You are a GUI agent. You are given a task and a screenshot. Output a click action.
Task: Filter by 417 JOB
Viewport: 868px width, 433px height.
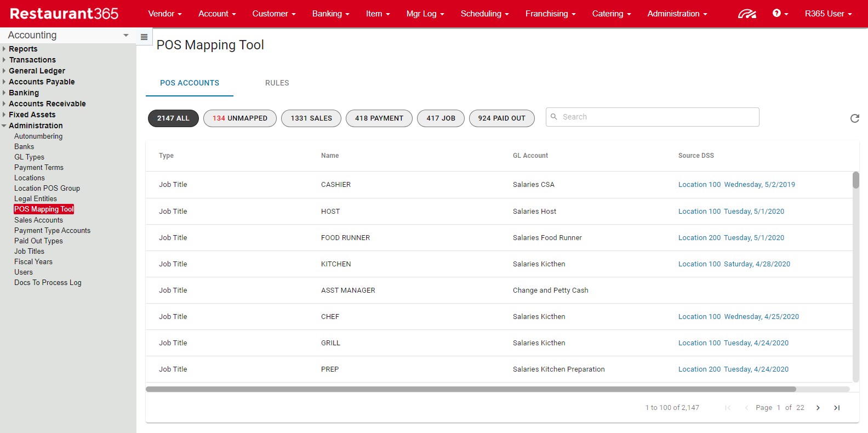[x=441, y=118]
